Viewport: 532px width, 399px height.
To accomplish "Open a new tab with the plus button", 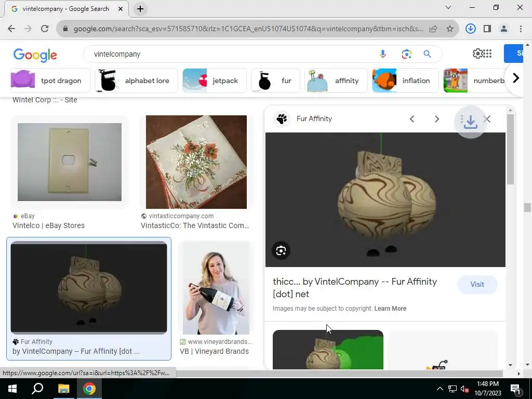I will 140,9.
